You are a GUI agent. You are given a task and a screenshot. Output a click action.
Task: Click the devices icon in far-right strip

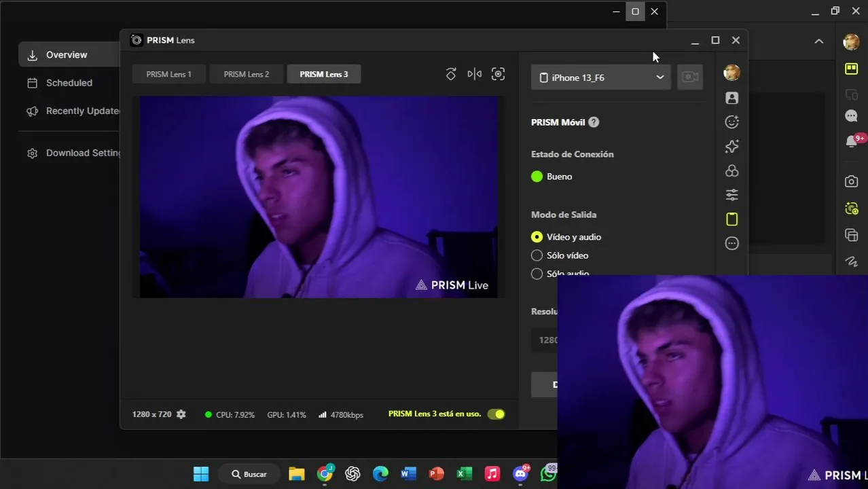tap(851, 94)
